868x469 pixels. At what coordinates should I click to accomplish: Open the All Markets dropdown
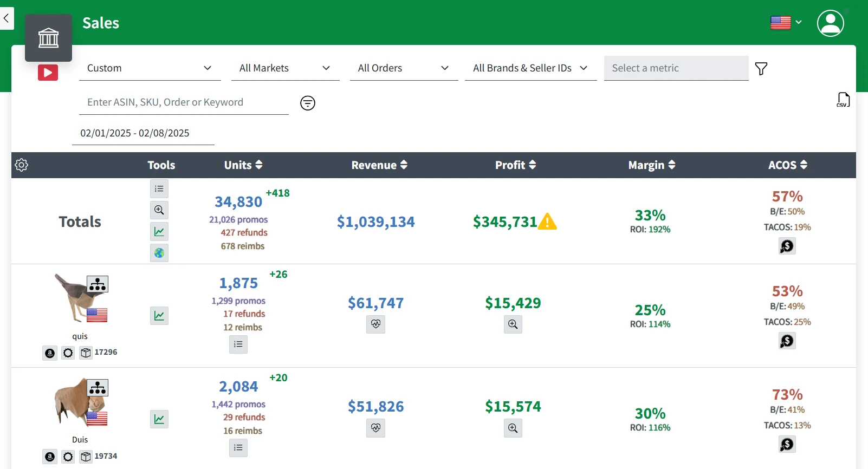pos(286,68)
